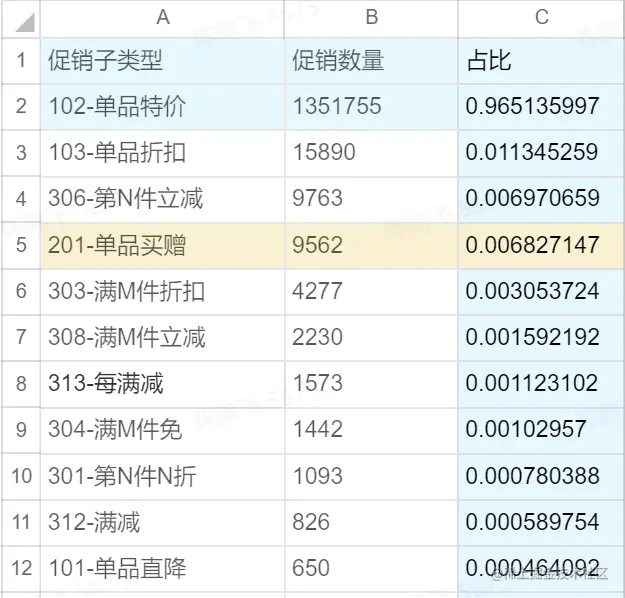
Task: Click cell containing 15890
Action: click(x=371, y=153)
